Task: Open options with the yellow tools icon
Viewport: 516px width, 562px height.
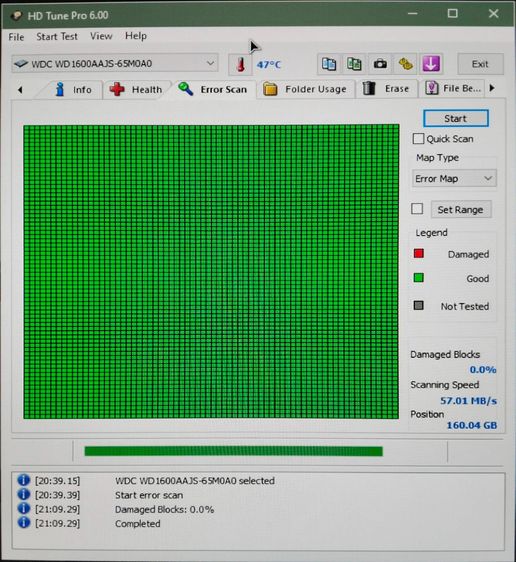Action: [x=405, y=64]
